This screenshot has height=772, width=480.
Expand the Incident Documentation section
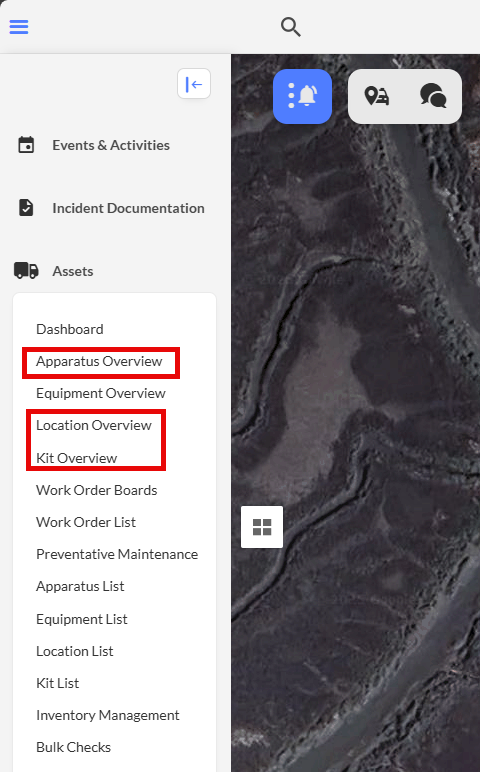128,208
